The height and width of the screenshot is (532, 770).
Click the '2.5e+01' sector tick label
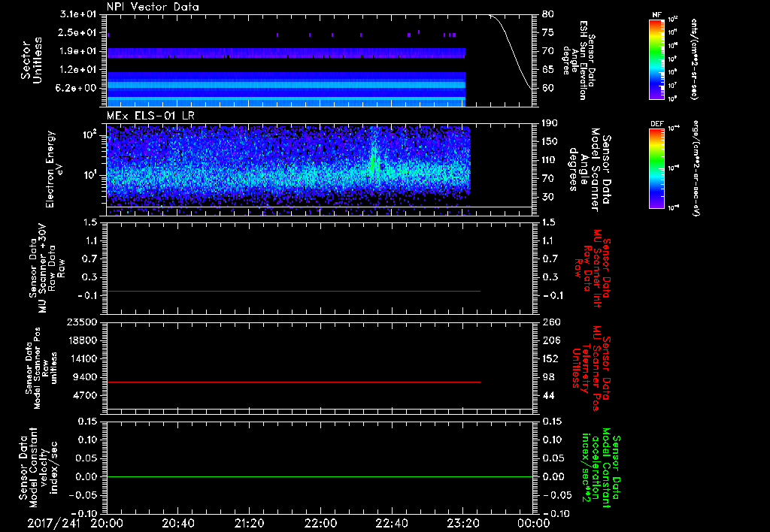pos(78,32)
